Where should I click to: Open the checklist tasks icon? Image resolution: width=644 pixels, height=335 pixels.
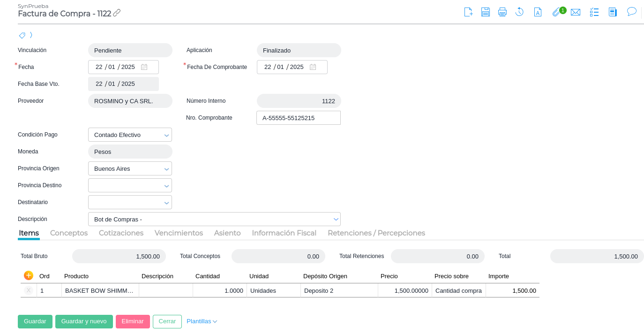[x=594, y=12]
